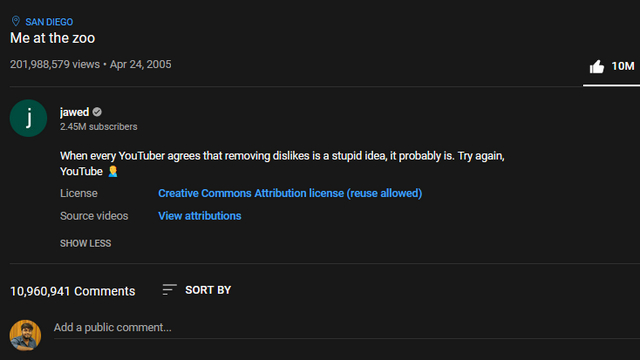Click the Add a public comment field
Image resolution: width=640 pixels, height=360 pixels.
(347, 328)
